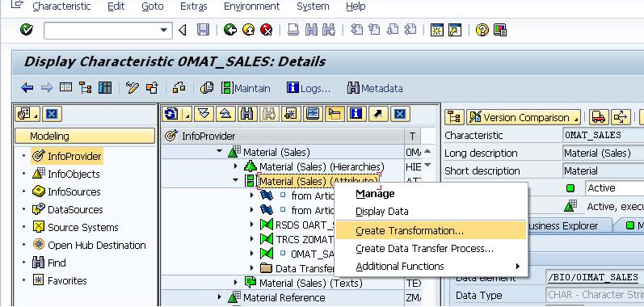Open the Extras menu
This screenshot has height=307, width=644.
[x=194, y=6]
